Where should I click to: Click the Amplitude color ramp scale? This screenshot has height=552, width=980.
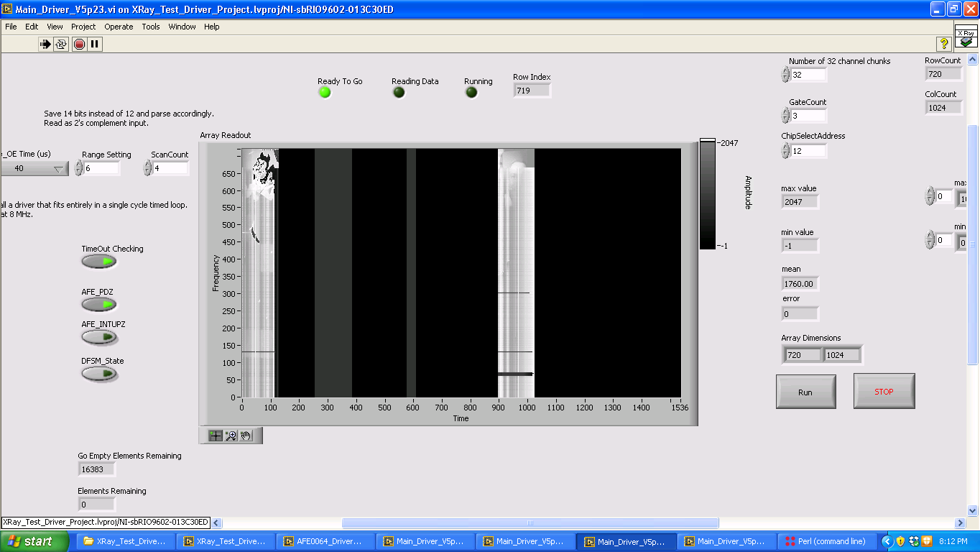point(708,194)
